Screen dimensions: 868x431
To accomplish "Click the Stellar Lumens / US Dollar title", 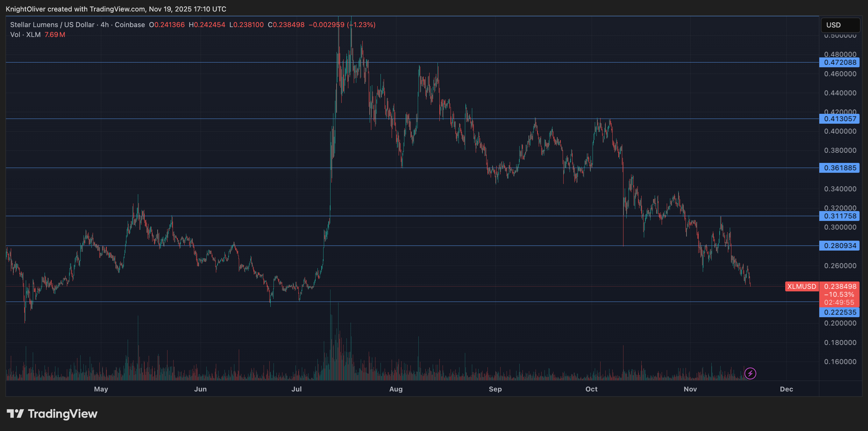I will click(x=52, y=25).
